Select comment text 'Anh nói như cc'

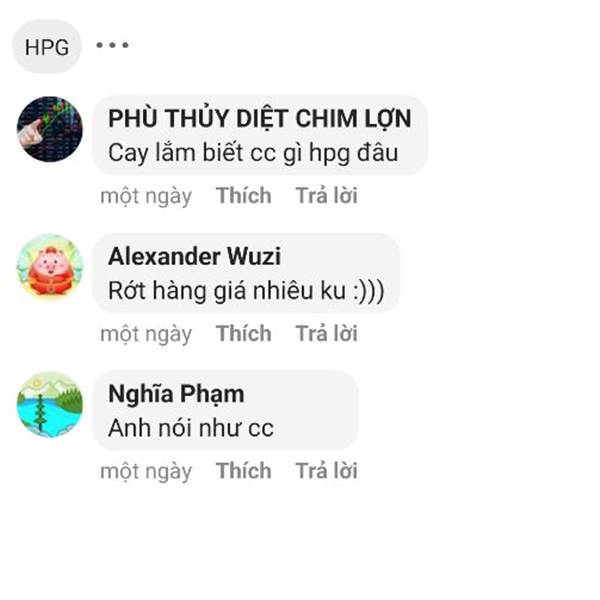tap(191, 428)
